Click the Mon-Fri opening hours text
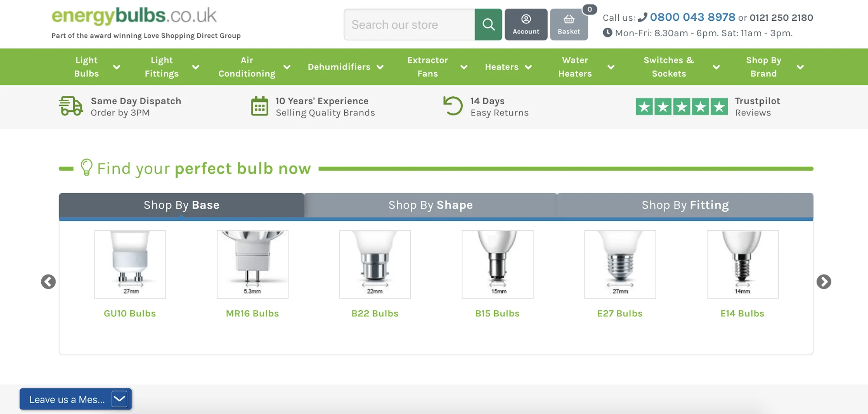The image size is (868, 414). 703,33
